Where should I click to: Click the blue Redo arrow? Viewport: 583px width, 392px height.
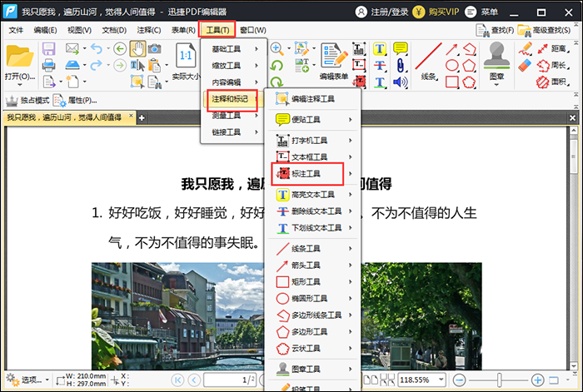[x=97, y=66]
